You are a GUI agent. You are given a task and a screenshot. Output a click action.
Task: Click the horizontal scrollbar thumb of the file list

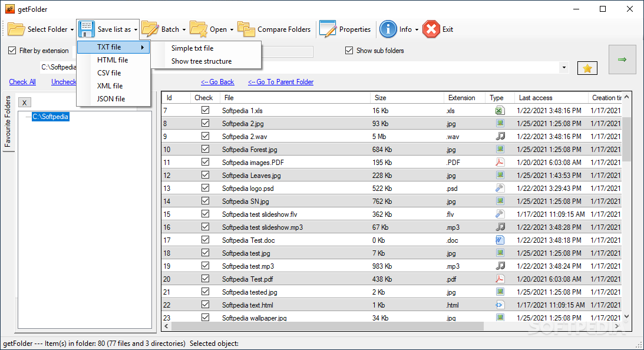328,326
